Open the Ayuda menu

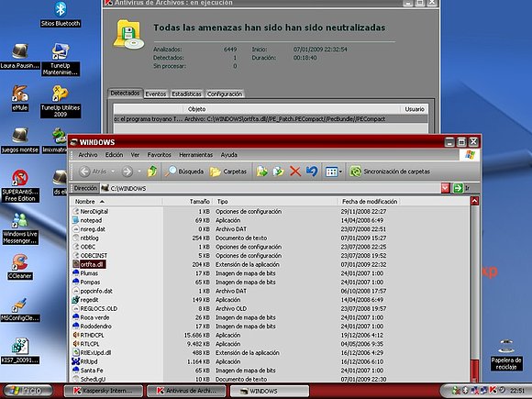tap(229, 155)
